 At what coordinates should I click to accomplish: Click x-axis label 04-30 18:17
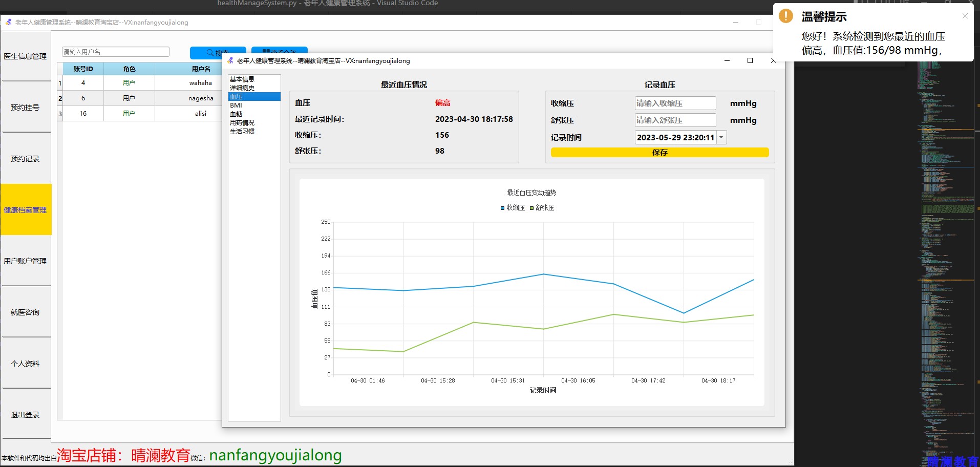point(718,380)
